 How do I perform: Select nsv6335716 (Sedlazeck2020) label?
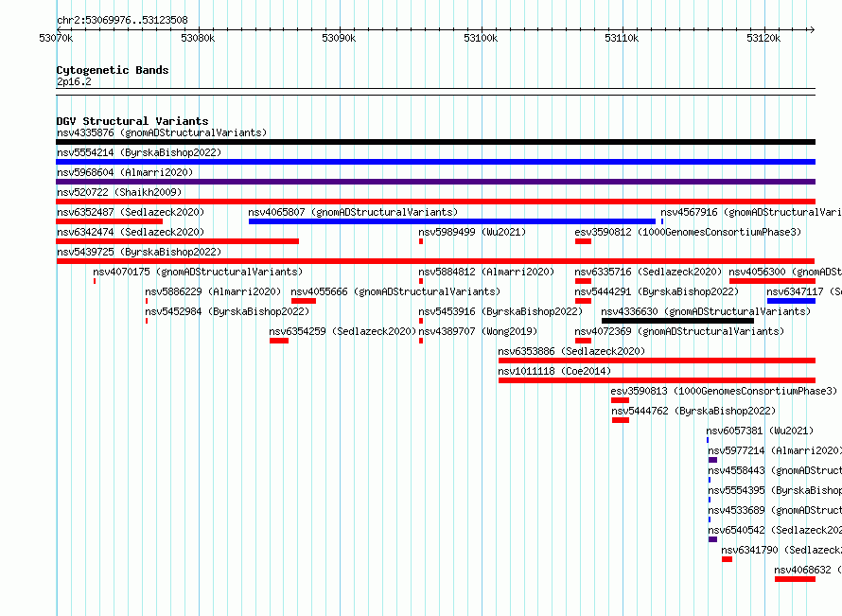click(x=648, y=272)
